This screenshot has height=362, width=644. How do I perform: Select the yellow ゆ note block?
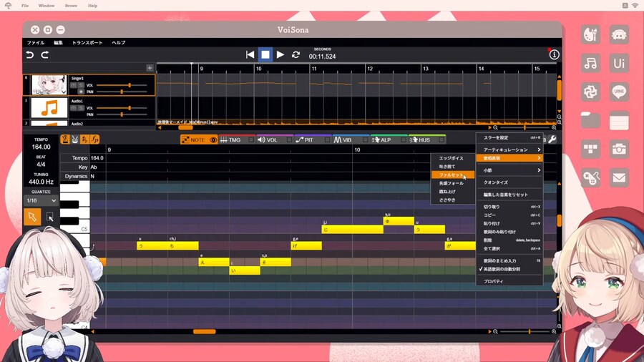[x=399, y=221]
